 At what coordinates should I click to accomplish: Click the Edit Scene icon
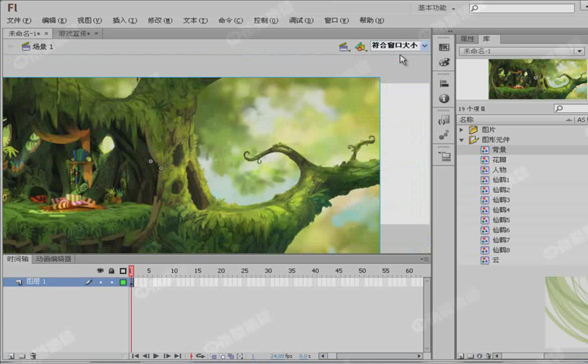pos(345,46)
